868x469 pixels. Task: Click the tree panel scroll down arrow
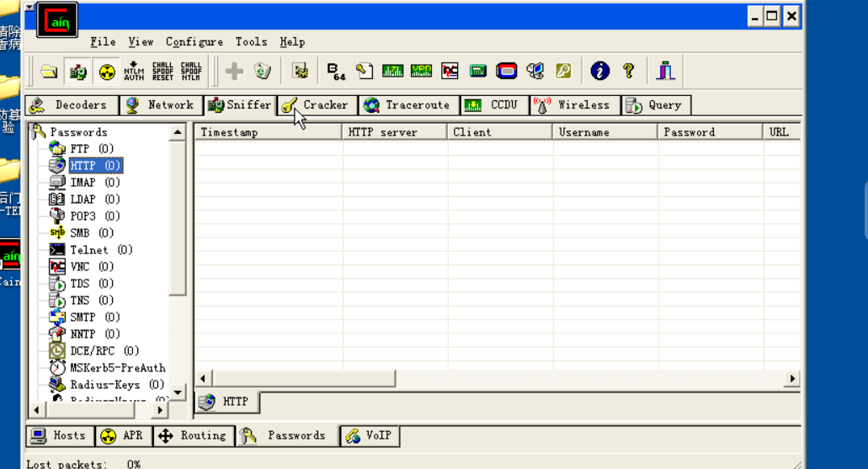178,392
